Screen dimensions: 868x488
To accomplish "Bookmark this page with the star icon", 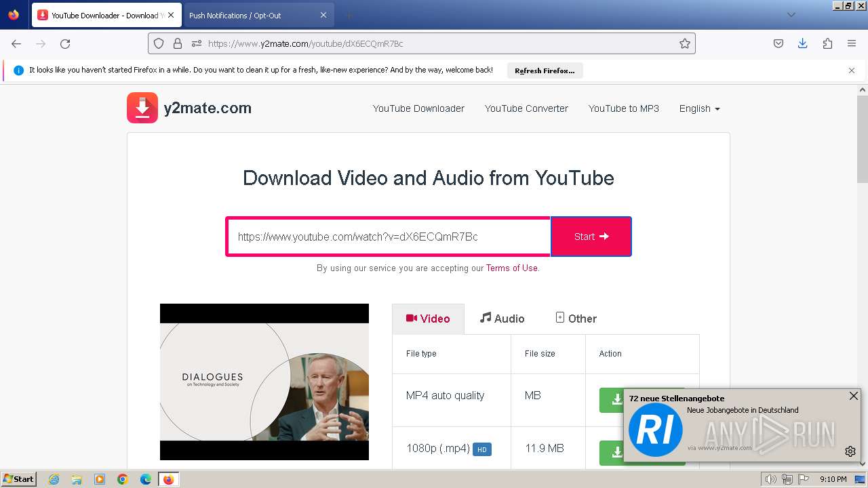I will 685,43.
